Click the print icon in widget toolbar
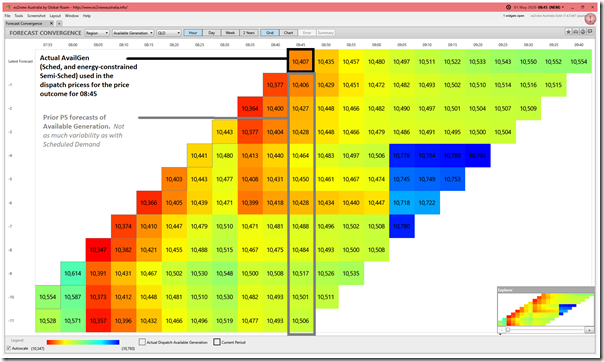Image resolution: width=604 pixels, height=362 pixels. click(x=575, y=32)
